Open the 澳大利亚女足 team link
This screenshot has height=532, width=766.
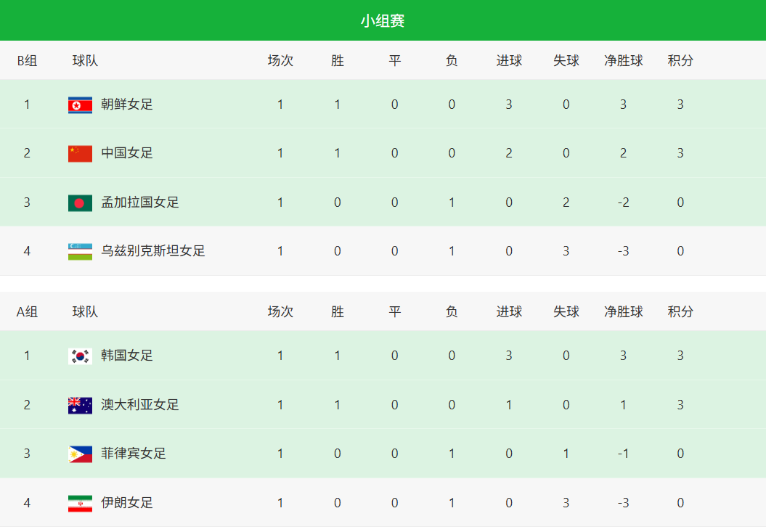click(140, 405)
